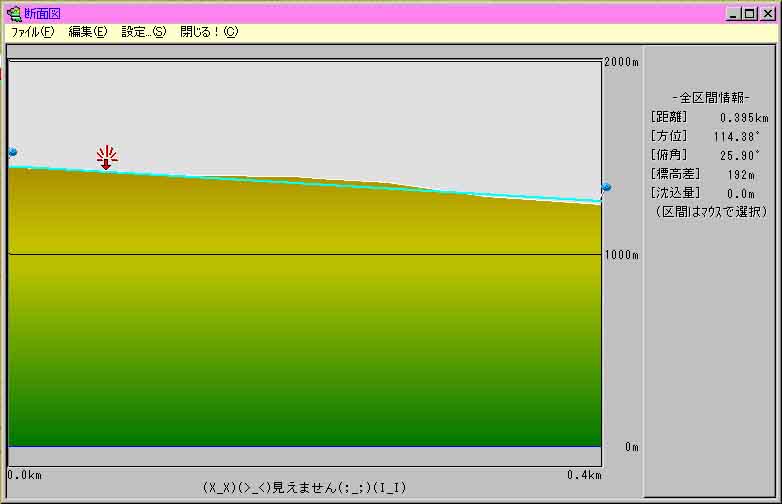Click the -全区間情報- heading
Screen dimensions: 782x504
711,98
